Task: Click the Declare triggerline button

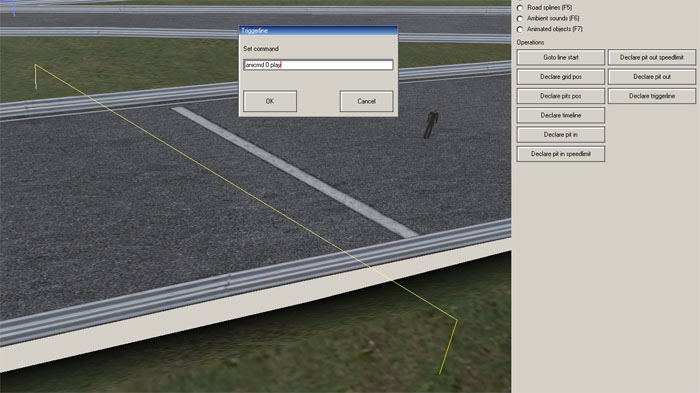Action: (652, 96)
